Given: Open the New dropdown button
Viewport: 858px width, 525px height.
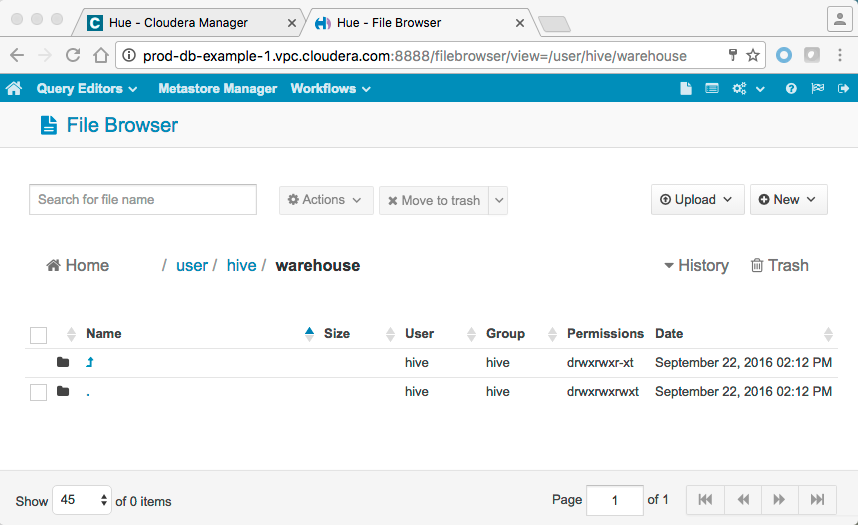Looking at the screenshot, I should tap(788, 200).
